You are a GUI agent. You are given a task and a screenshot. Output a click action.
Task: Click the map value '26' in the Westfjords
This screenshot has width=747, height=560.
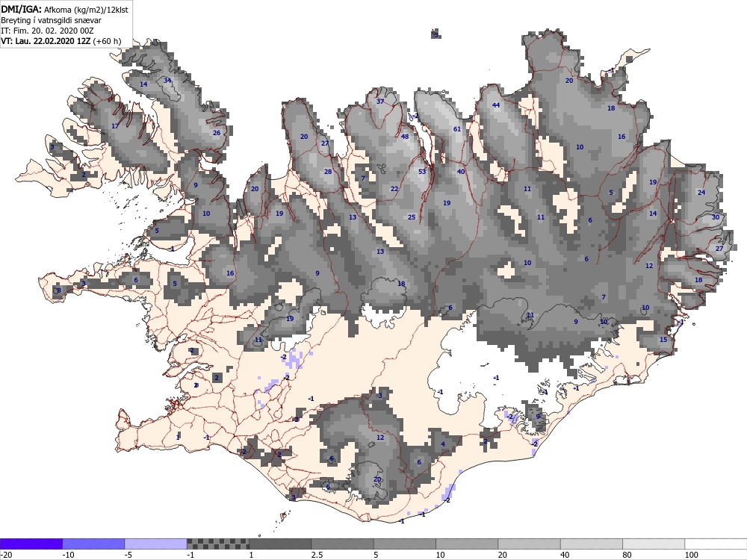coord(217,133)
